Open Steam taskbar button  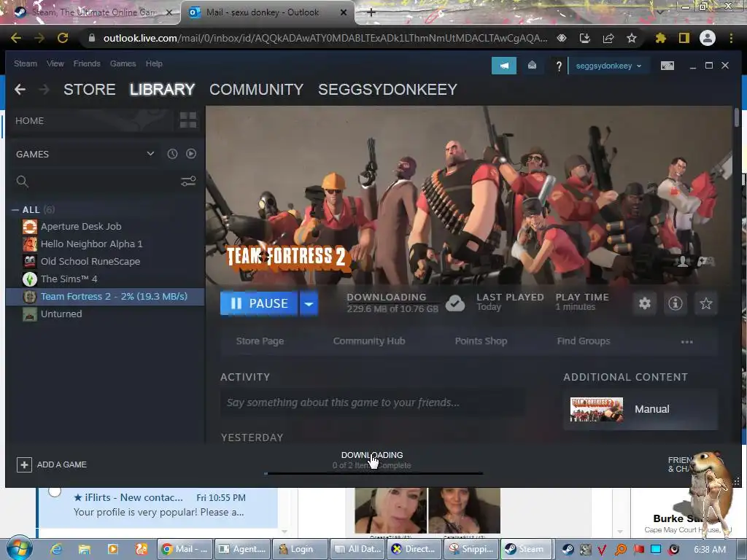point(525,549)
